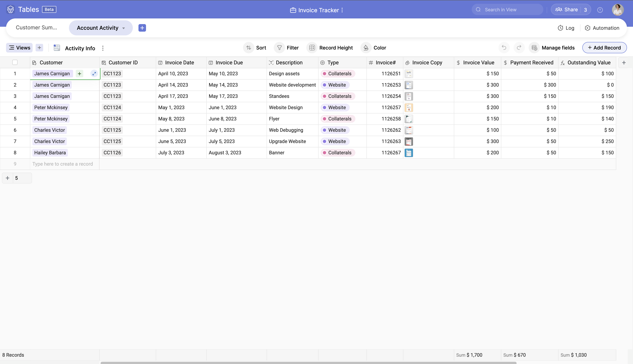Open the Invoice Tracker options menu
This screenshot has height=364, width=633.
click(342, 10)
